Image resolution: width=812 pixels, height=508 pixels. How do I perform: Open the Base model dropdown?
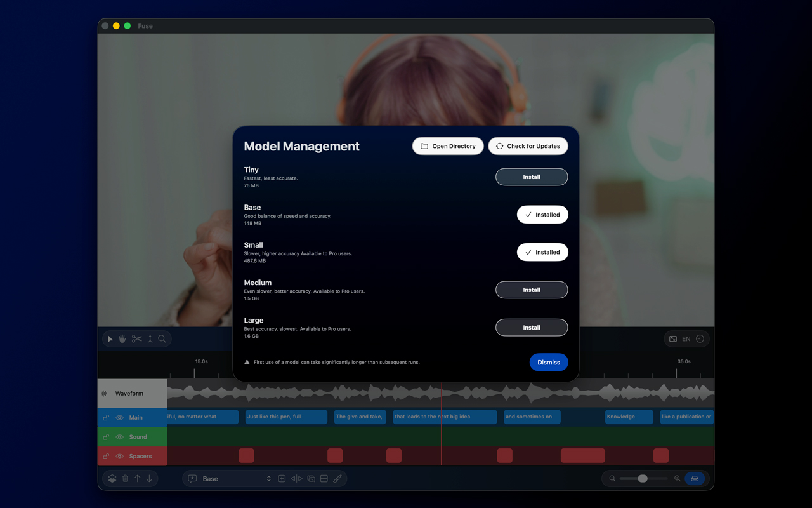tap(236, 479)
